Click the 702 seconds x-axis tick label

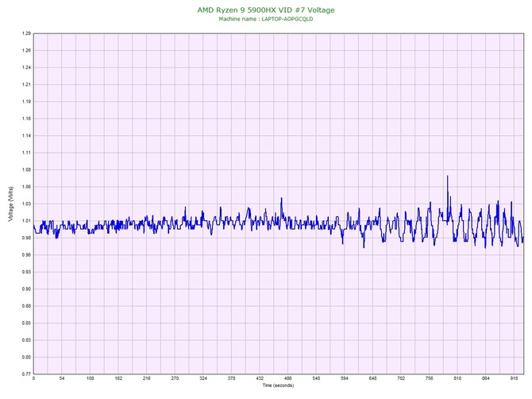tap(401, 378)
